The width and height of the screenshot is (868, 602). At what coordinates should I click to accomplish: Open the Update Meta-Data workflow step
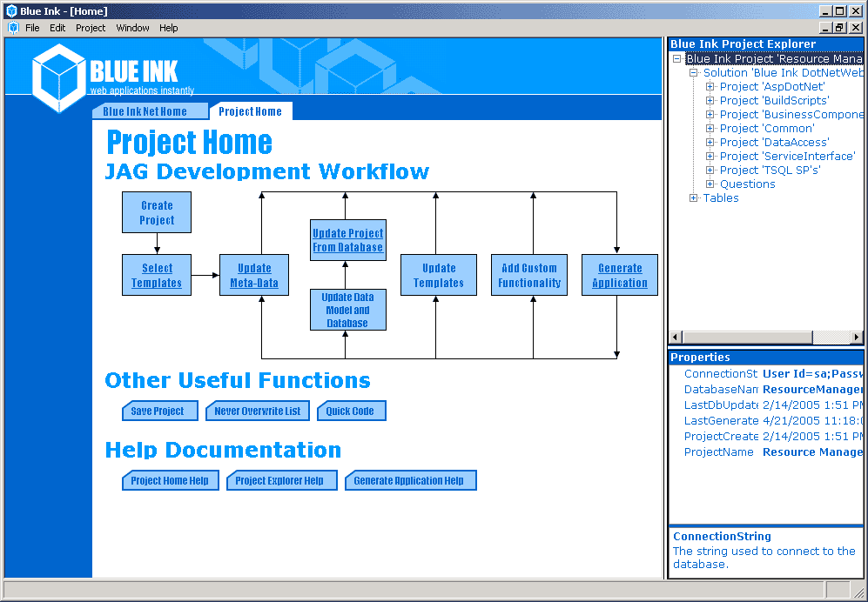click(254, 276)
